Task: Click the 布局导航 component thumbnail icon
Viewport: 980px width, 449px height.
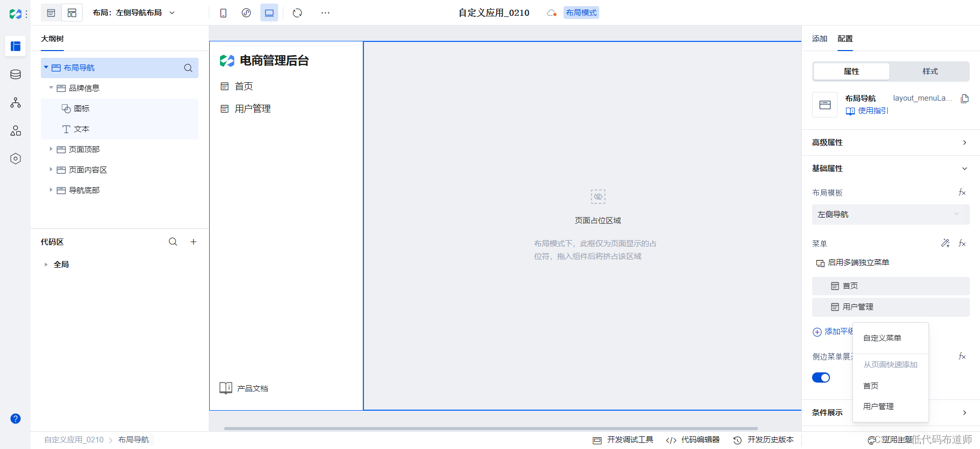Action: [x=825, y=105]
